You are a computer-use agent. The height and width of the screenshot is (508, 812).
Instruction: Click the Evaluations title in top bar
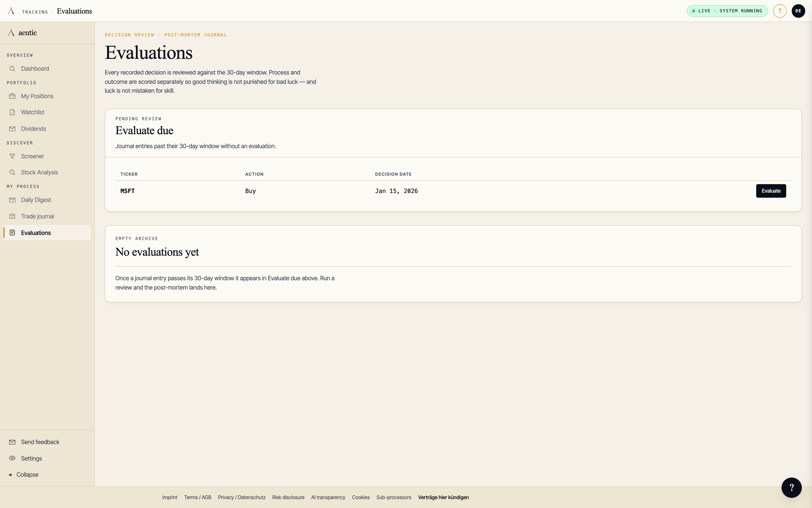(x=74, y=11)
